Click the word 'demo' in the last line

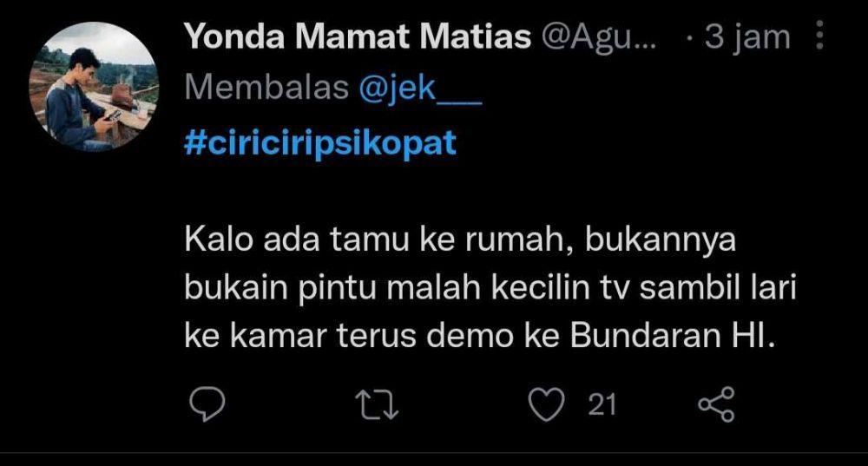coord(470,335)
